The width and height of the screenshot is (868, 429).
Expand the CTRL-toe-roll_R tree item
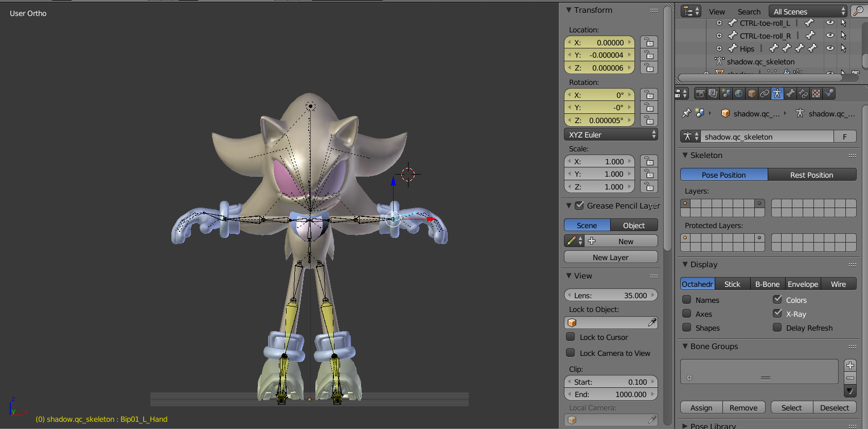click(719, 36)
